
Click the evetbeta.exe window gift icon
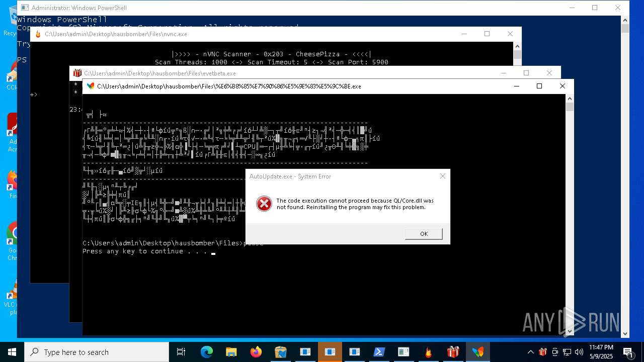pos(77,73)
